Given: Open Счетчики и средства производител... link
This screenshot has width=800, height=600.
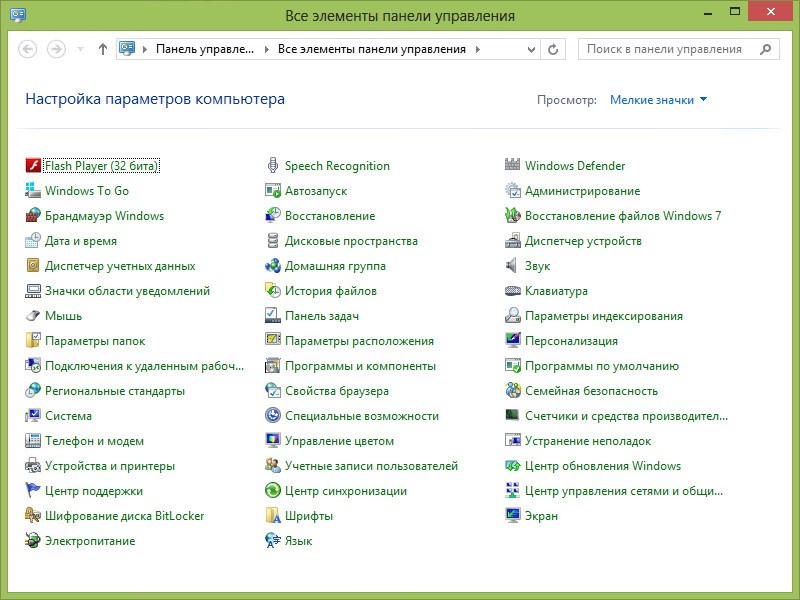Looking at the screenshot, I should pos(627,416).
